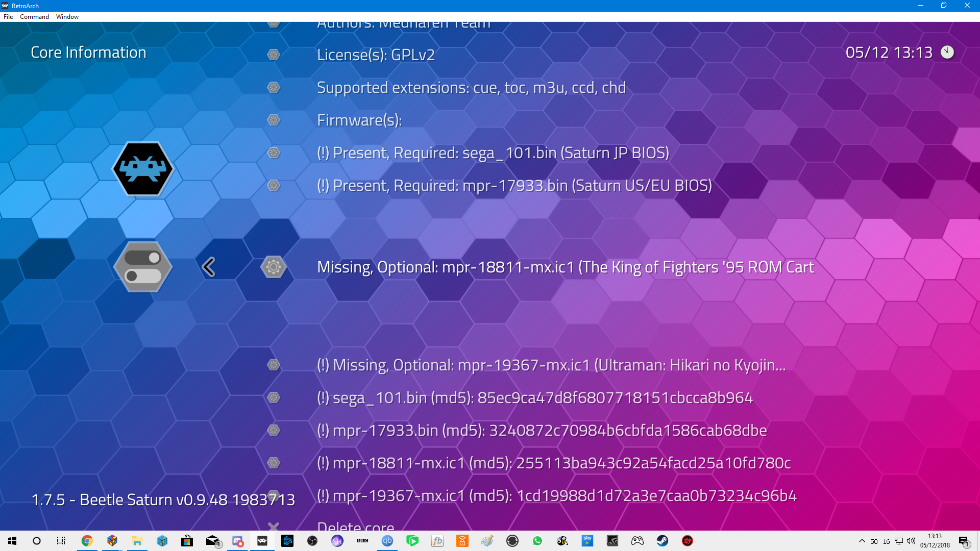Switch to RetroArch taskbar icon
Viewport: 980px width, 551px height.
point(262,541)
